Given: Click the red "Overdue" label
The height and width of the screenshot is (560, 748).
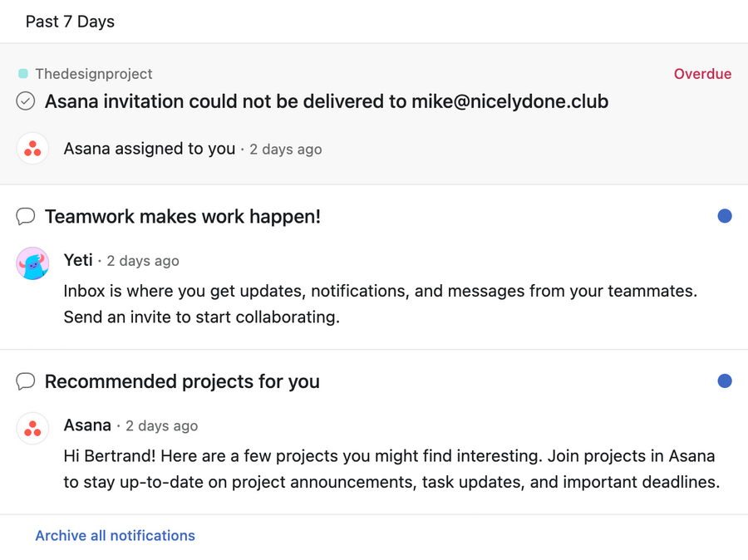Looking at the screenshot, I should click(702, 74).
